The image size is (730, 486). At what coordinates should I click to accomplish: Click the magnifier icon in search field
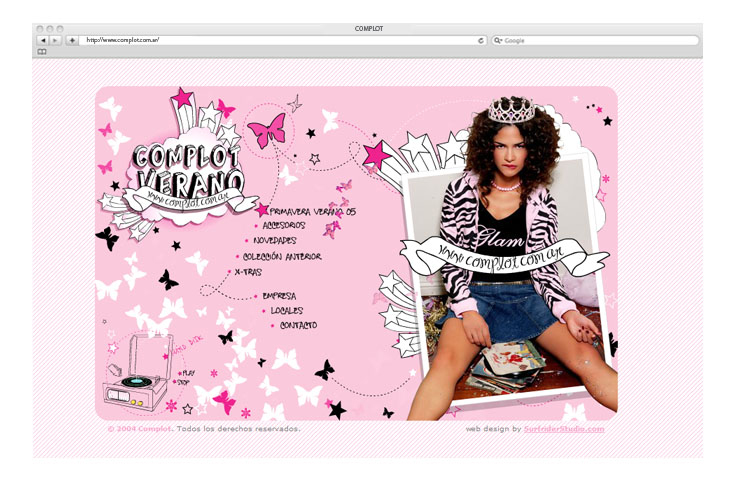click(x=498, y=40)
